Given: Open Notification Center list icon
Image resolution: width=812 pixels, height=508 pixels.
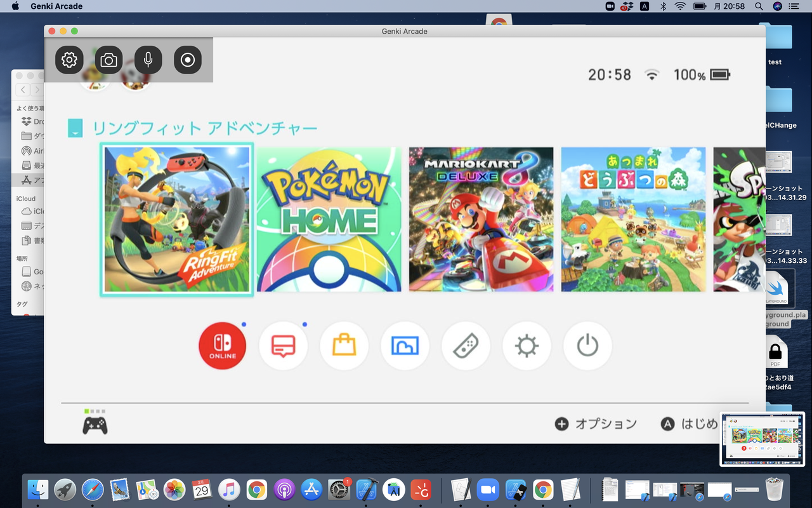Looking at the screenshot, I should click(794, 6).
